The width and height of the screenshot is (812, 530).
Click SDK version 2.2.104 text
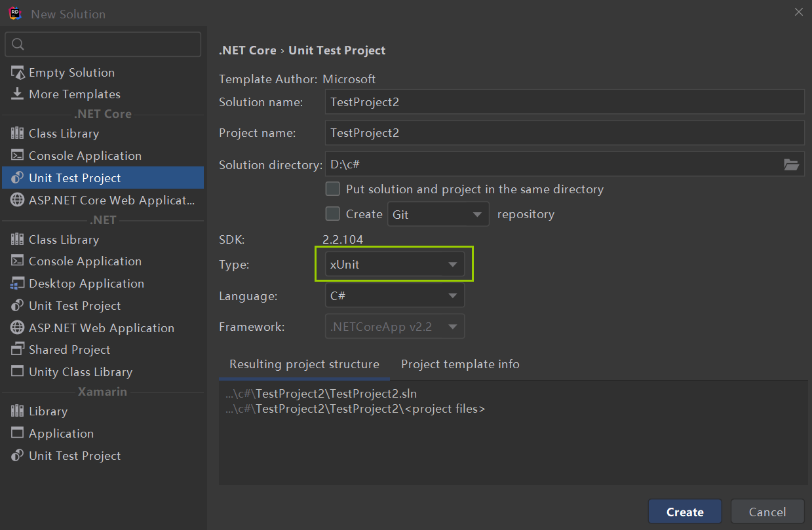pyautogui.click(x=343, y=240)
